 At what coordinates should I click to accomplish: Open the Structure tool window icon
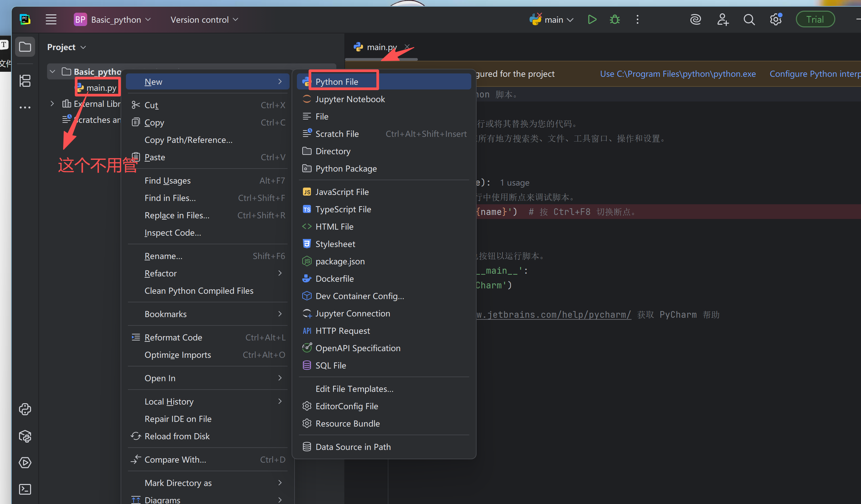[x=25, y=81]
